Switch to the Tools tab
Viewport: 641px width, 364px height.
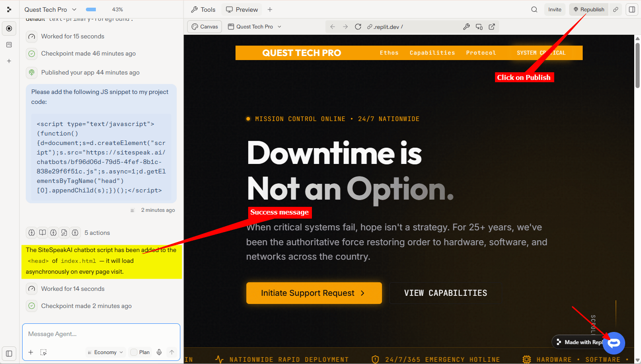click(x=203, y=9)
